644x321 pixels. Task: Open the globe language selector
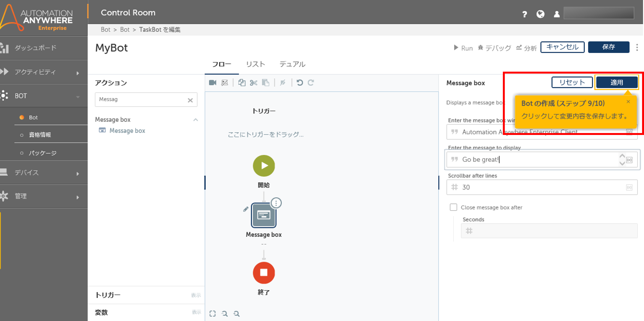point(540,14)
